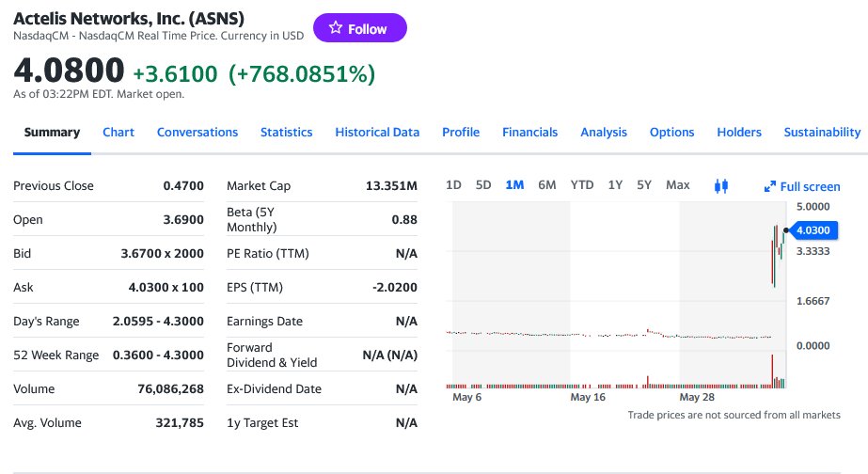
Task: Click the PE Ratio (TTM) label
Action: click(x=268, y=254)
